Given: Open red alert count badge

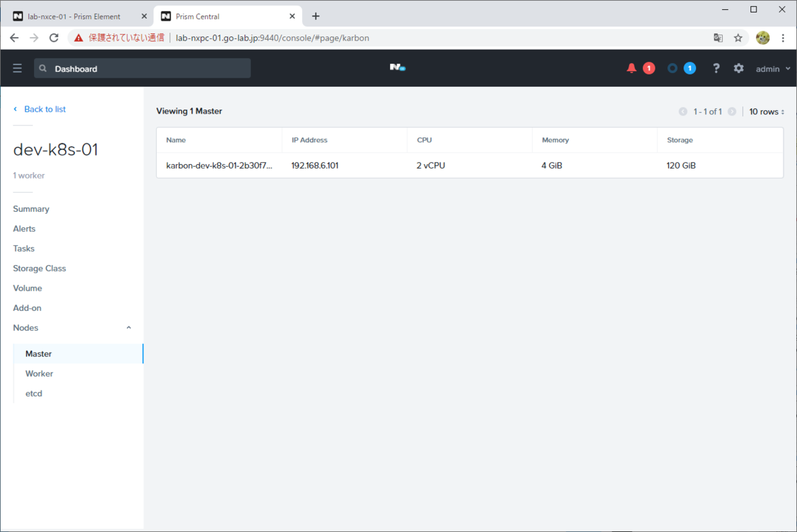Looking at the screenshot, I should (x=649, y=68).
